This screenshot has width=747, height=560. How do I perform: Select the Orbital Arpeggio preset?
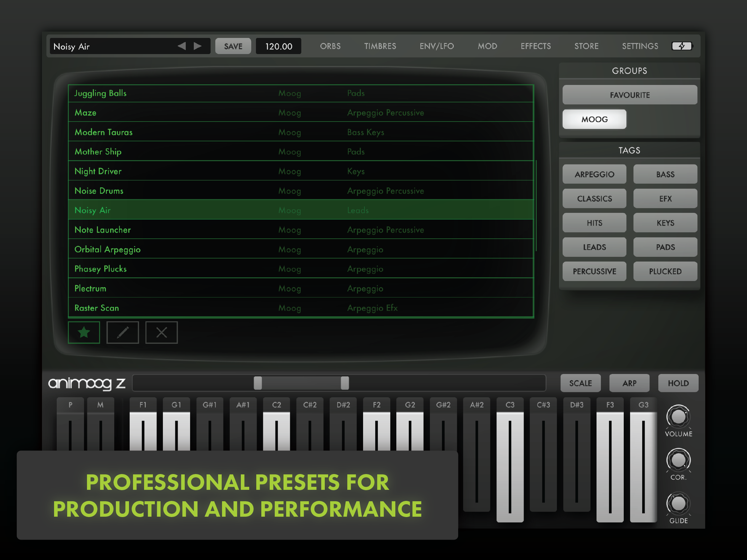(107, 249)
